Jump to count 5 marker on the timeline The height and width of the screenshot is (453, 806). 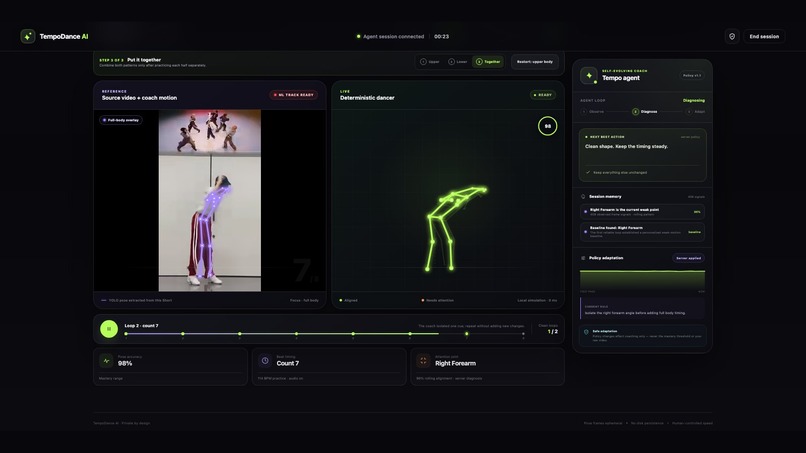(x=353, y=334)
